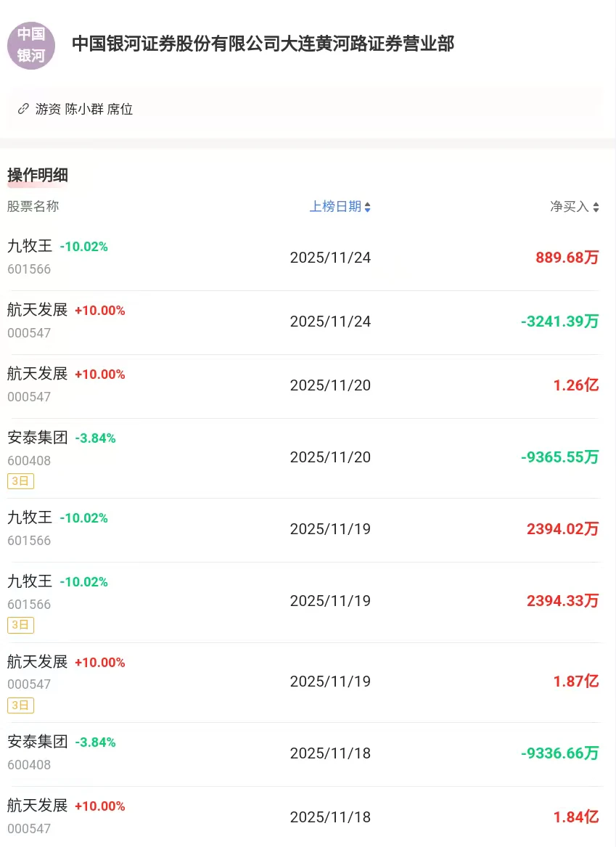Image resolution: width=616 pixels, height=847 pixels.
Task: Click the 3日 tag under 安泰集团
Action: pos(21,480)
